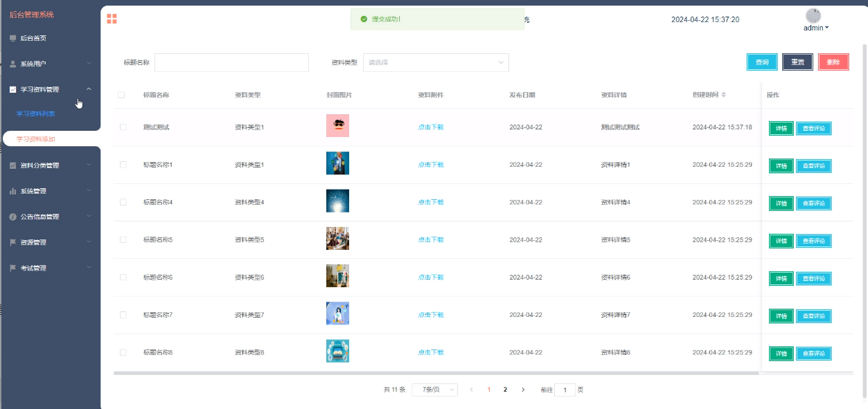Click the 后台首页 monitor icon
Screen dimensions: 868x409
[13, 38]
